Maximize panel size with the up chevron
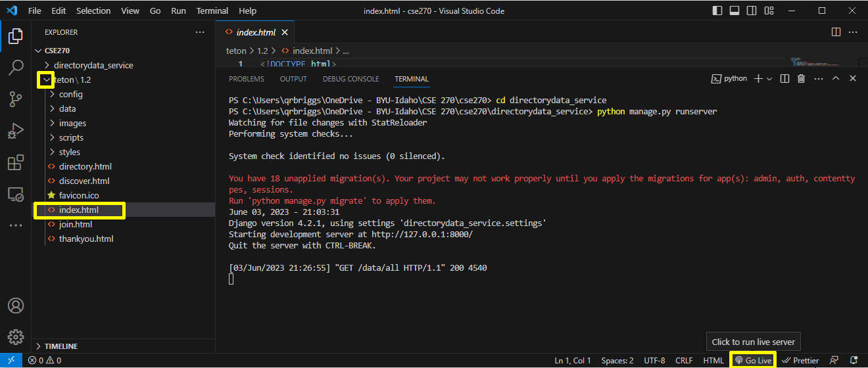The width and height of the screenshot is (868, 368). [836, 79]
